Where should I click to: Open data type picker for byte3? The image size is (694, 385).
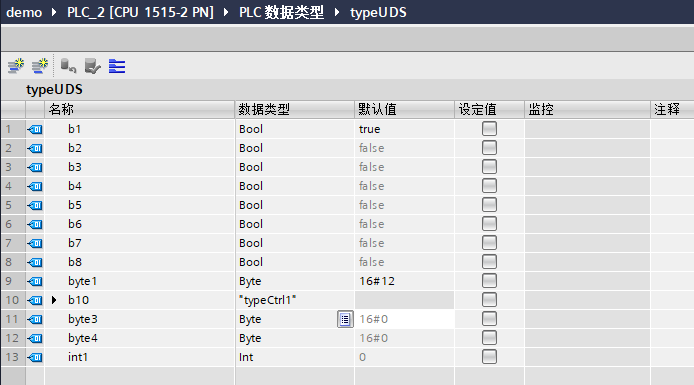345,319
